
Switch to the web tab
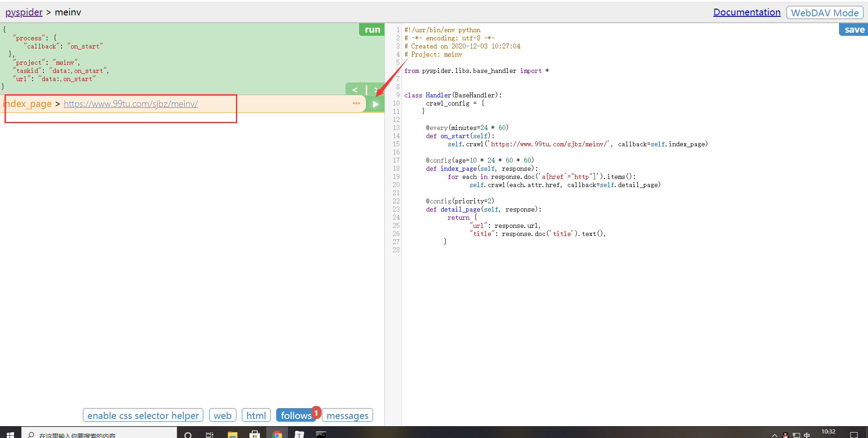[x=222, y=415]
